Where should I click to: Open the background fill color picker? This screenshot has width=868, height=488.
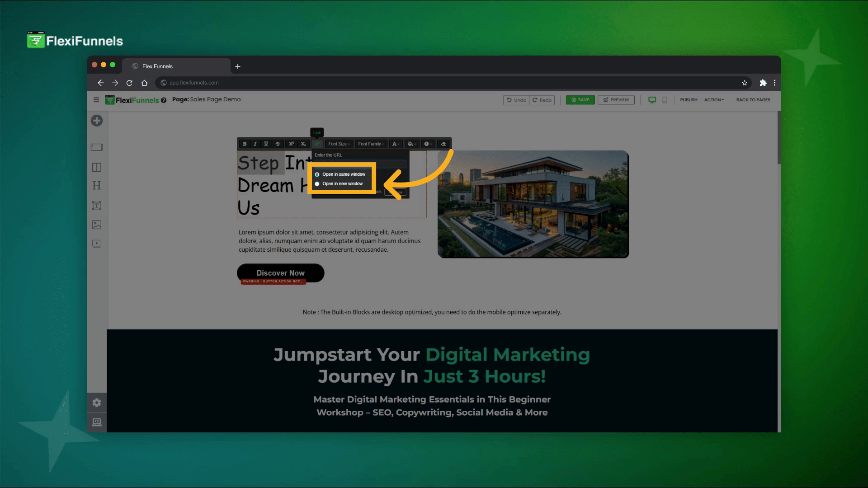point(411,144)
